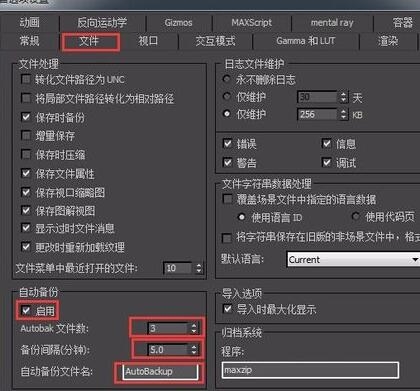Uncheck 保存文件属性 checkbox
The width and height of the screenshot is (420, 391).
pos(26,173)
